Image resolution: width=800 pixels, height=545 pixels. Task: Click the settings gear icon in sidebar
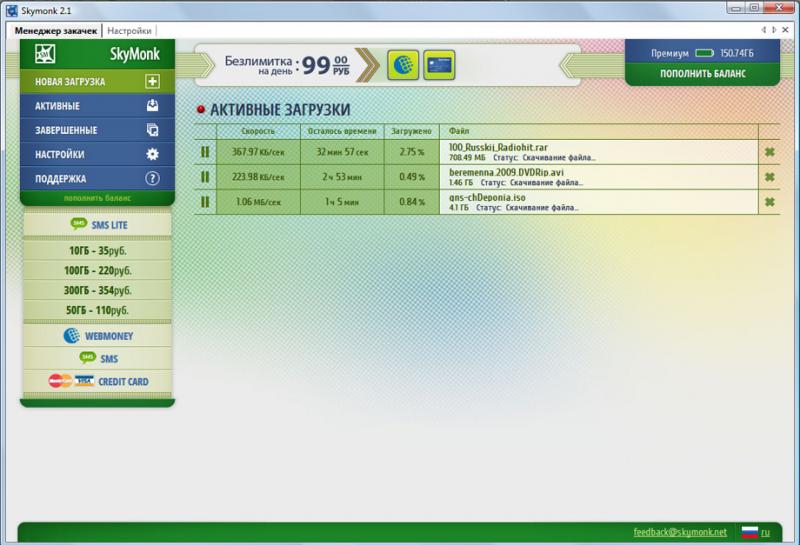click(x=152, y=154)
